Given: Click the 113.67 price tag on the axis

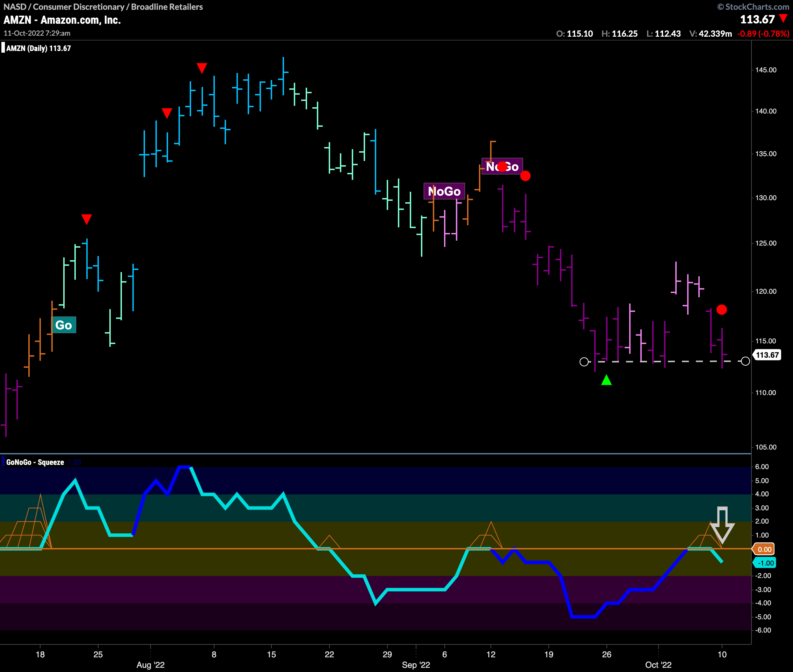Looking at the screenshot, I should (767, 355).
